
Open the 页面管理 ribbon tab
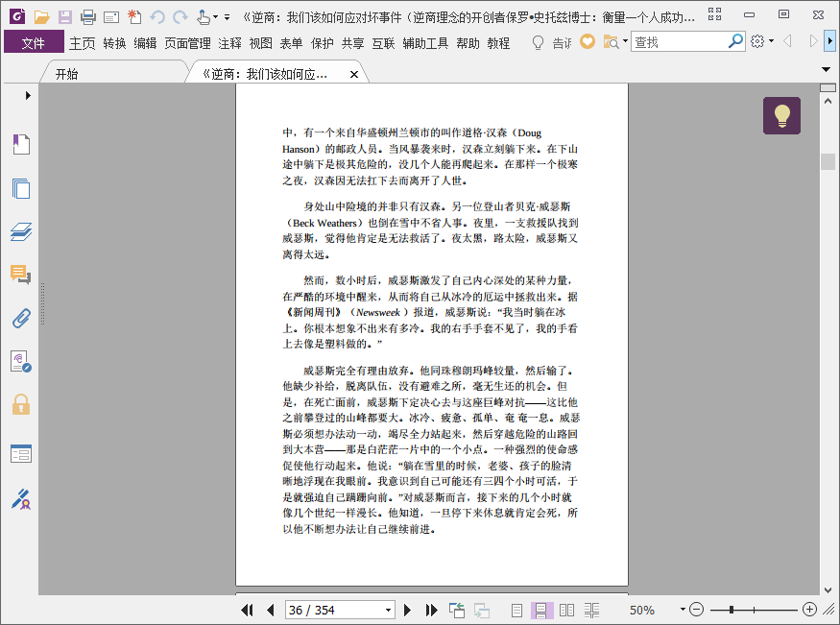click(x=187, y=43)
